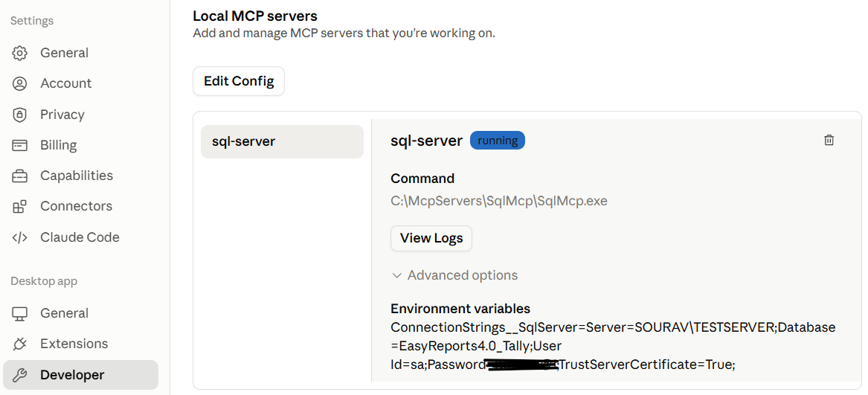Select the Developer menu item
The width and height of the screenshot is (868, 395).
(x=81, y=375)
